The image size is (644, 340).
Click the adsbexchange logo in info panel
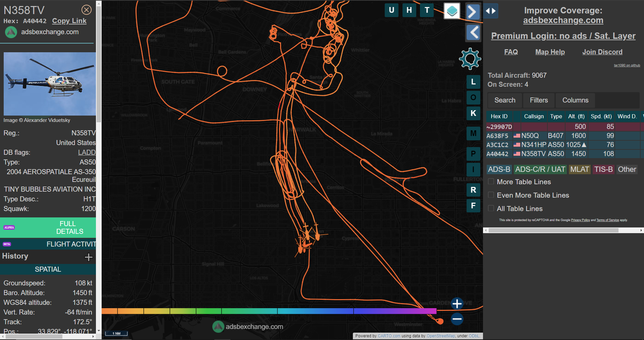coord(11,32)
